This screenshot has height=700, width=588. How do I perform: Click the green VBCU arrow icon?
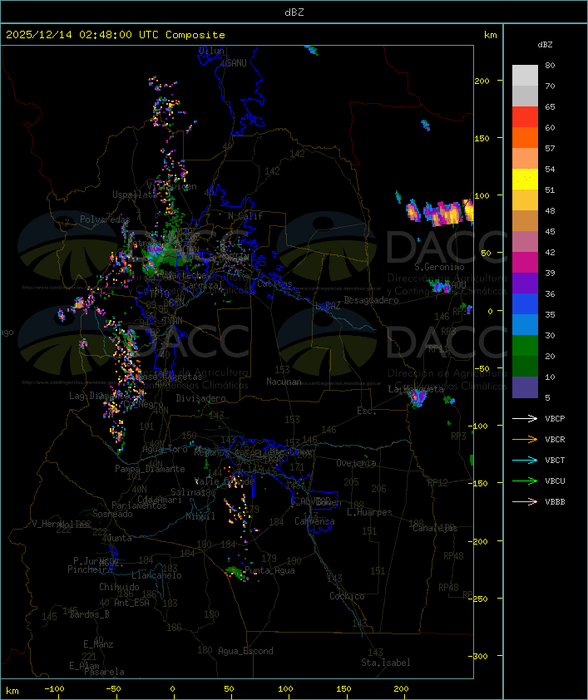click(x=525, y=481)
